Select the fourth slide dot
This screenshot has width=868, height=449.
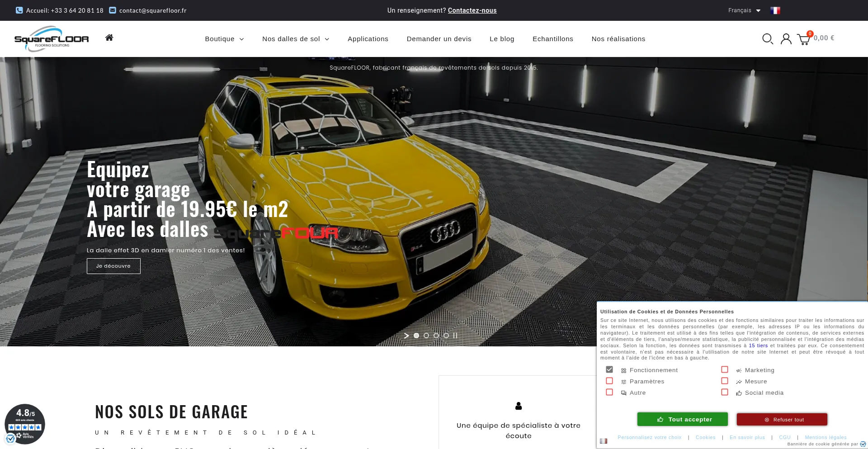pyautogui.click(x=446, y=336)
